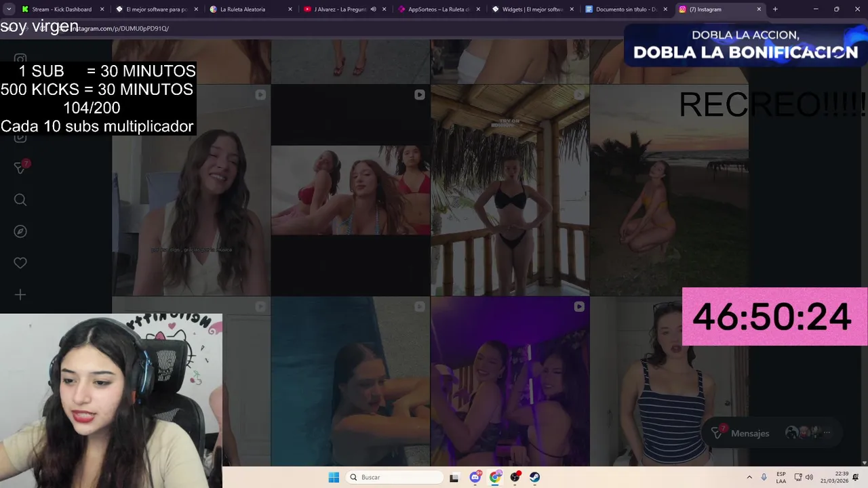This screenshot has width=868, height=488.
Task: Close the Stream - Kick Dashboard tab
Action: point(102,9)
